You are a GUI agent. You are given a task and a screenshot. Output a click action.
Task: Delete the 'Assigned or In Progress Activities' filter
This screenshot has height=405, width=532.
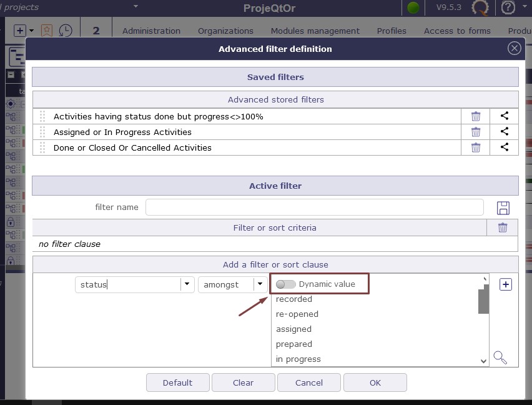pos(476,132)
